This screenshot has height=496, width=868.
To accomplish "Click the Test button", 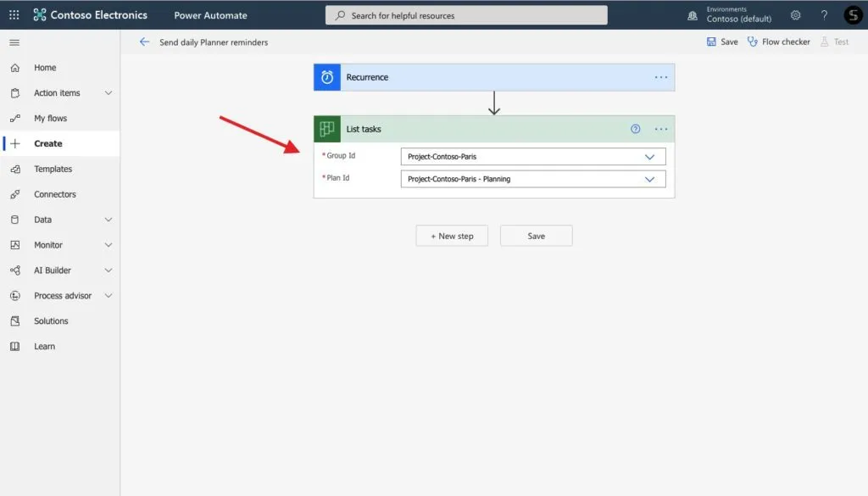I will coord(834,42).
